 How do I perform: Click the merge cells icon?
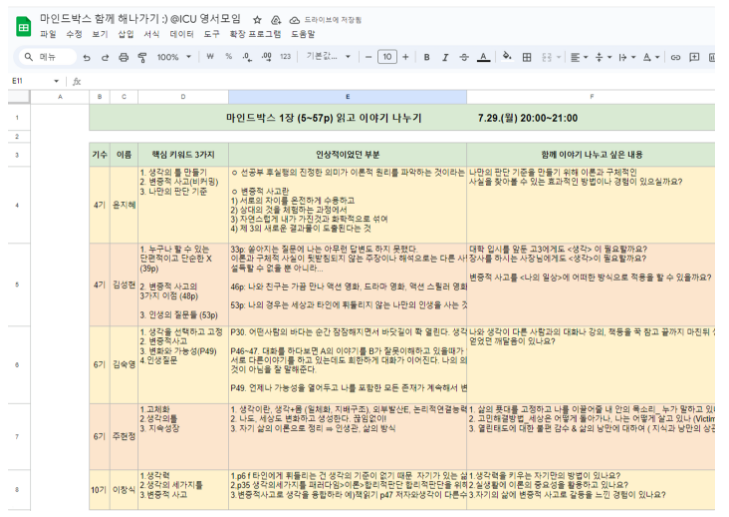coord(547,57)
